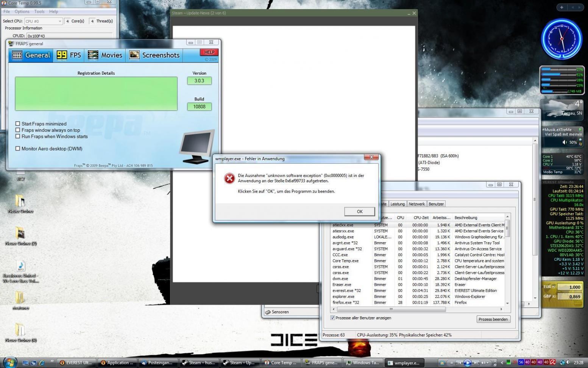Click the weather gadget showing Torgau

[x=561, y=110]
